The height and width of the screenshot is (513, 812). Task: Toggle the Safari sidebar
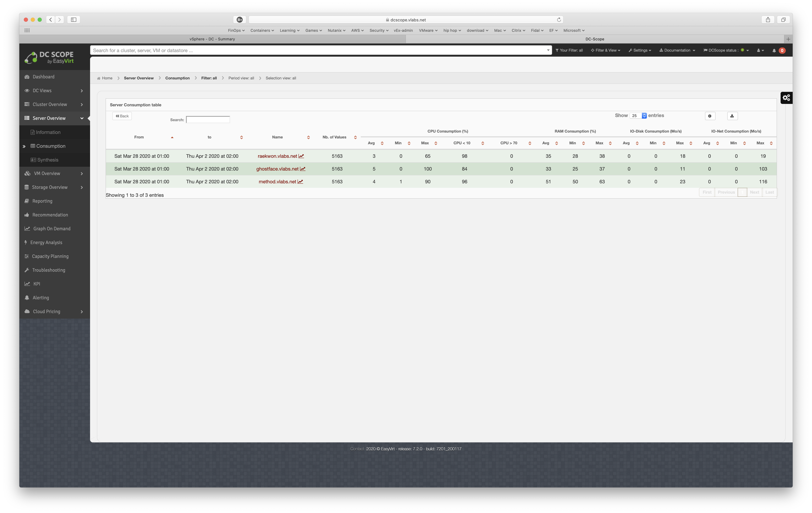(x=74, y=20)
